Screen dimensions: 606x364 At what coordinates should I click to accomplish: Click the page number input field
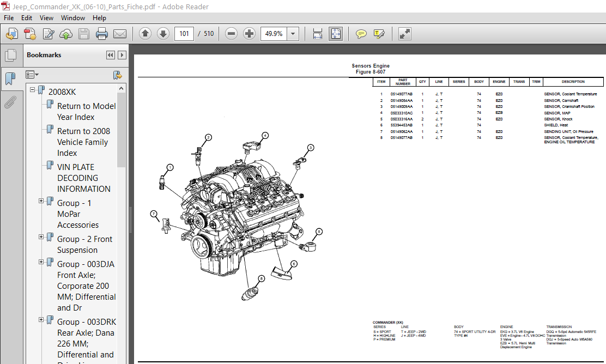(184, 34)
